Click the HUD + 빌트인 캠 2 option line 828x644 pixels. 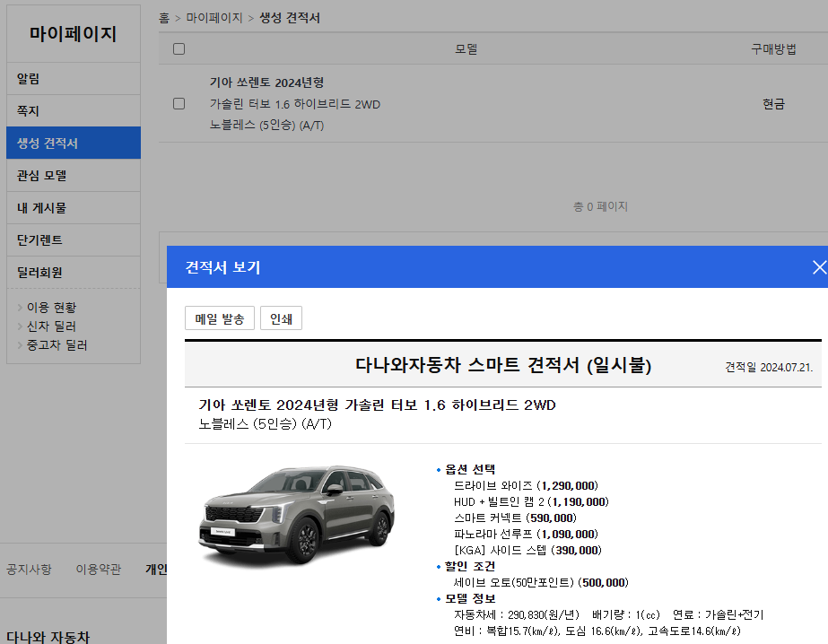(531, 502)
